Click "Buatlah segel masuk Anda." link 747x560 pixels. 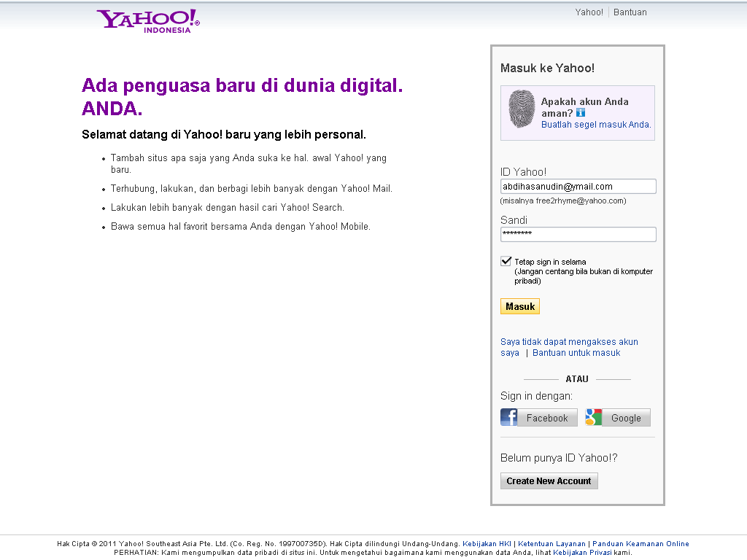tap(596, 125)
